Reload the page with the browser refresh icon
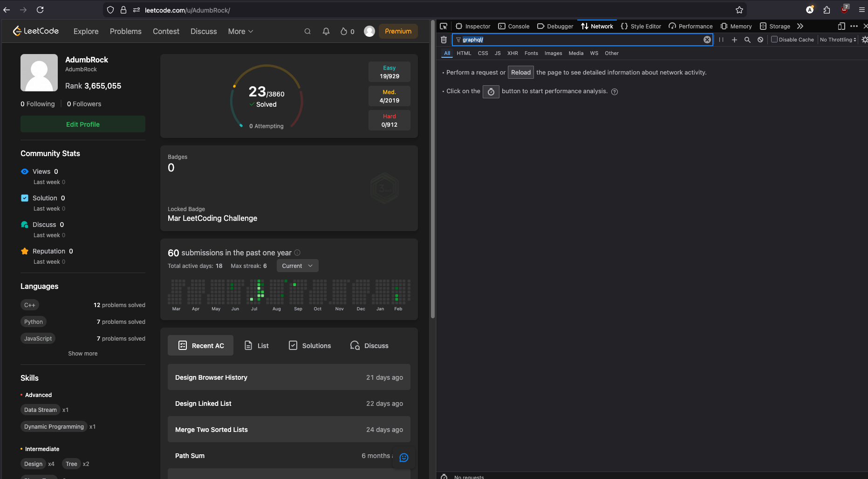 tap(40, 10)
